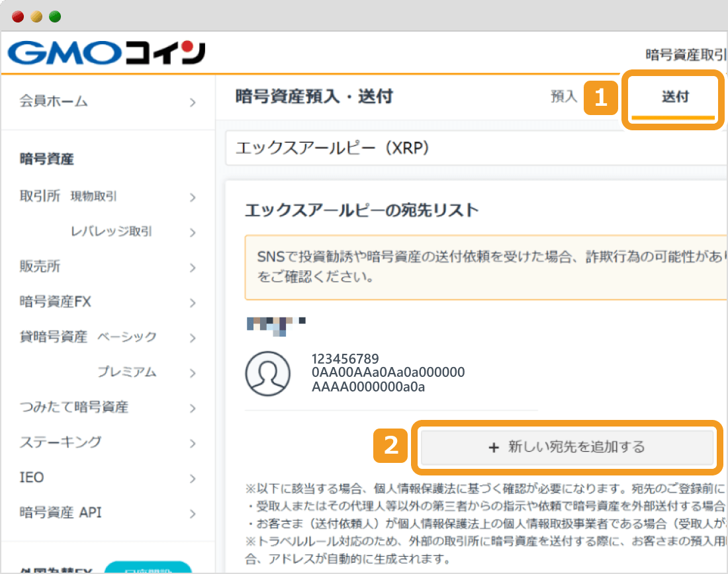This screenshot has height=574, width=728.
Task: Click the 口座開設 button
Action: (148, 567)
